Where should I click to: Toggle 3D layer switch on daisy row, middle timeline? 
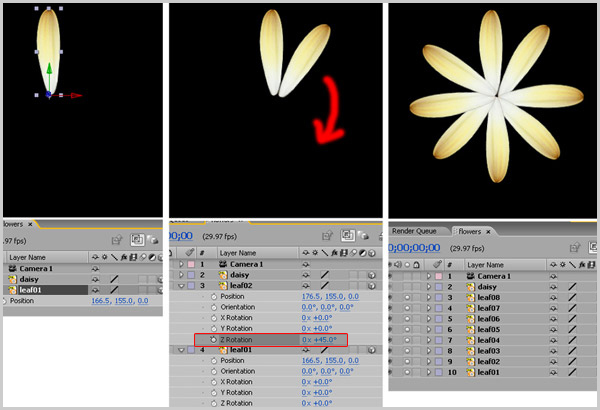click(x=371, y=275)
